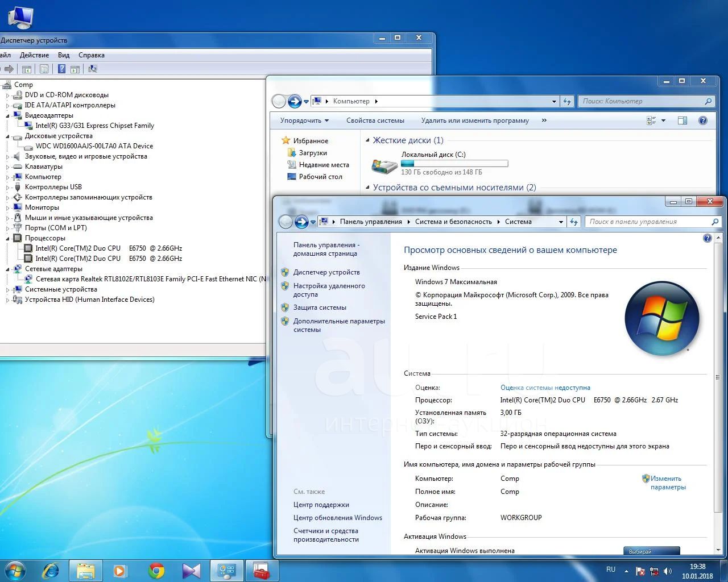Toggle action pane icon in Device Manager
This screenshot has height=582, width=728.
[75, 69]
